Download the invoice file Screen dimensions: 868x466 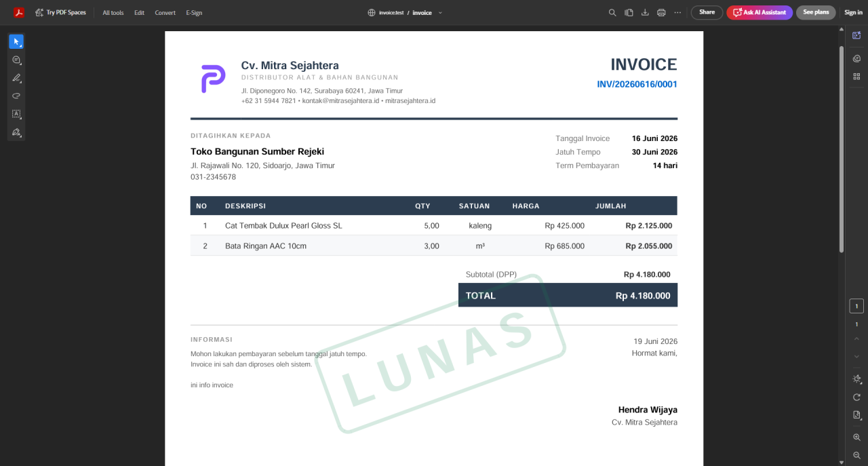(x=645, y=12)
